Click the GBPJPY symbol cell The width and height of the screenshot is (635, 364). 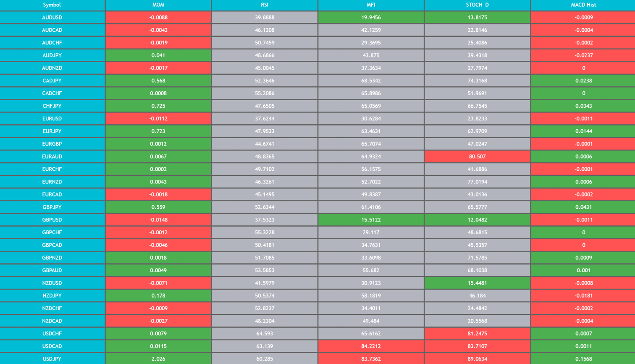point(52,207)
